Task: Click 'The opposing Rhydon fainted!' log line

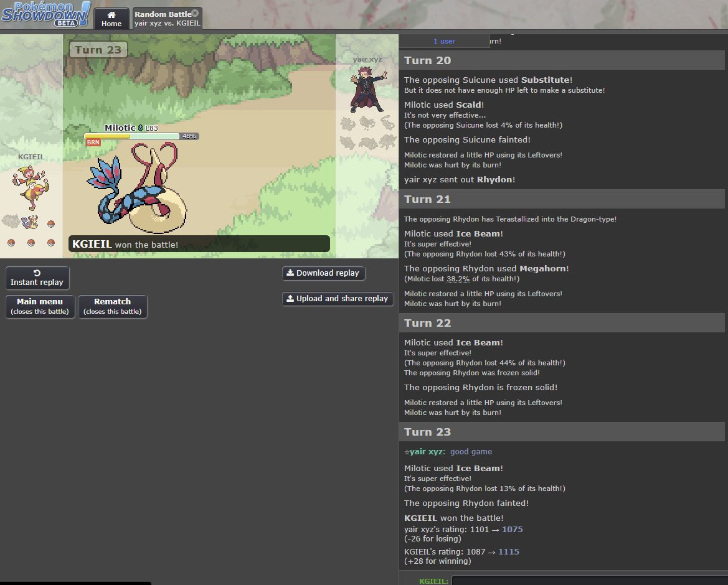Action: (x=466, y=503)
